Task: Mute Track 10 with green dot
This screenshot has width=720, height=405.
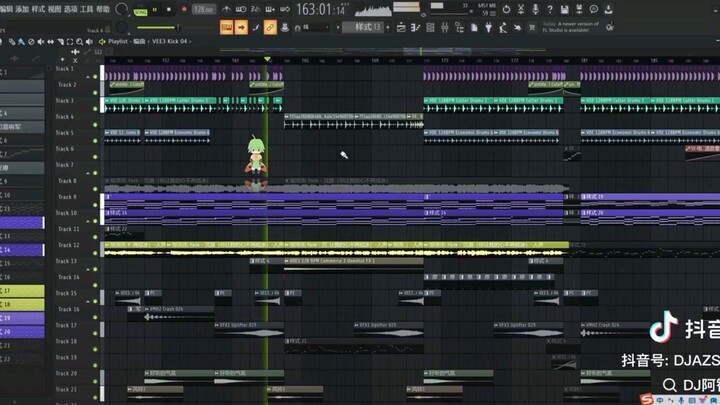Action: point(99,213)
